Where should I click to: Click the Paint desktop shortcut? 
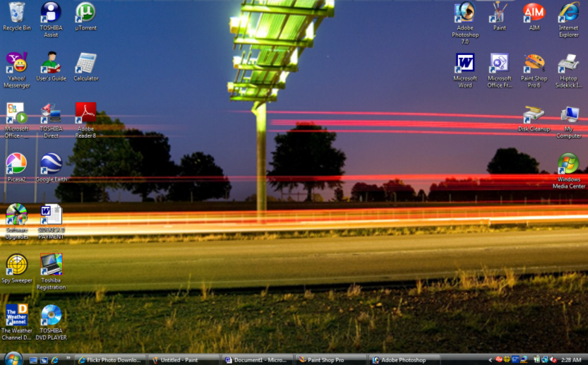[500, 16]
